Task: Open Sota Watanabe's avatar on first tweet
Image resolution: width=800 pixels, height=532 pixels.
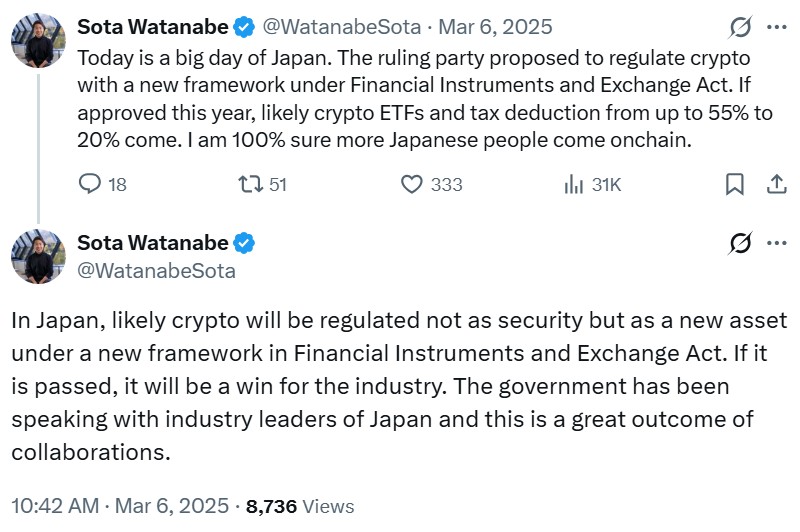Action: click(x=38, y=42)
